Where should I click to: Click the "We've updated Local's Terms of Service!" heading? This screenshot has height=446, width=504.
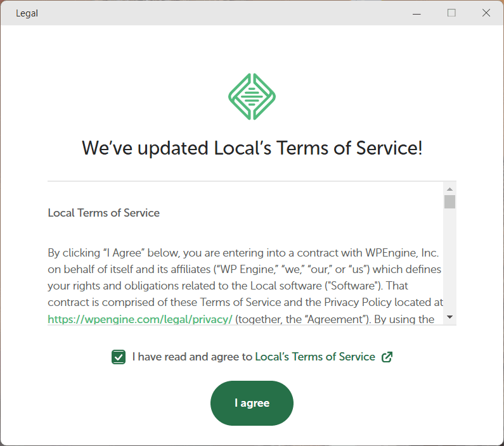252,148
